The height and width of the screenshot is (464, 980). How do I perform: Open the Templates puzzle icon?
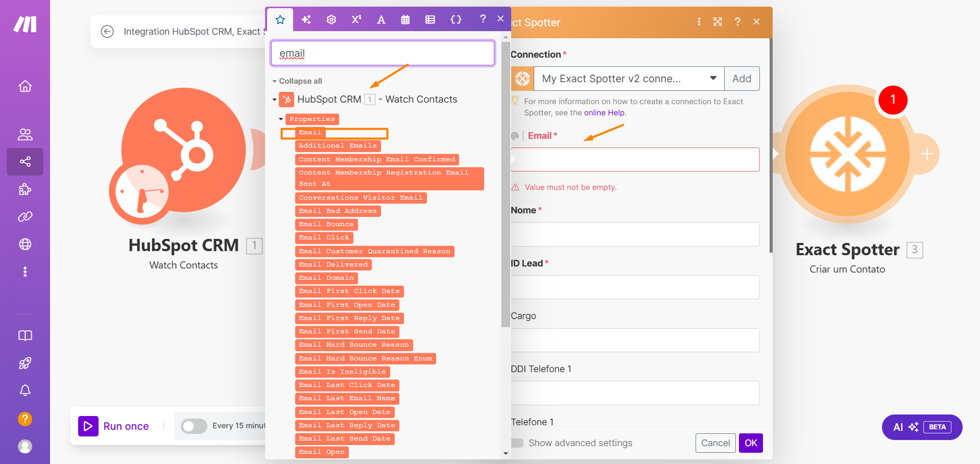coord(25,190)
